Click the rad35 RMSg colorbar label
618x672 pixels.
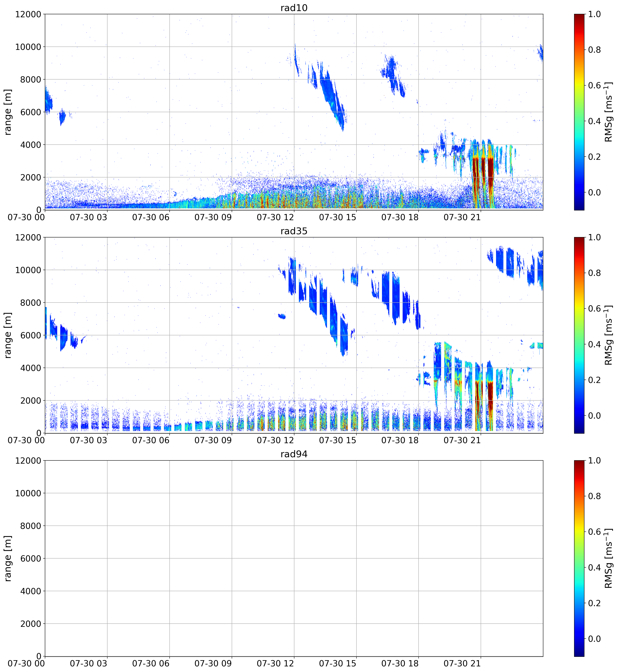point(609,335)
